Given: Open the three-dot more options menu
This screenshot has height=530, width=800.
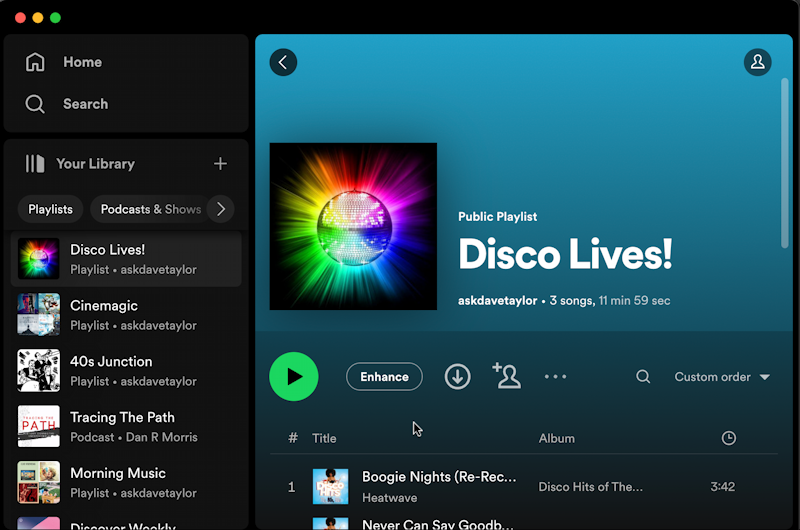Looking at the screenshot, I should pos(555,377).
